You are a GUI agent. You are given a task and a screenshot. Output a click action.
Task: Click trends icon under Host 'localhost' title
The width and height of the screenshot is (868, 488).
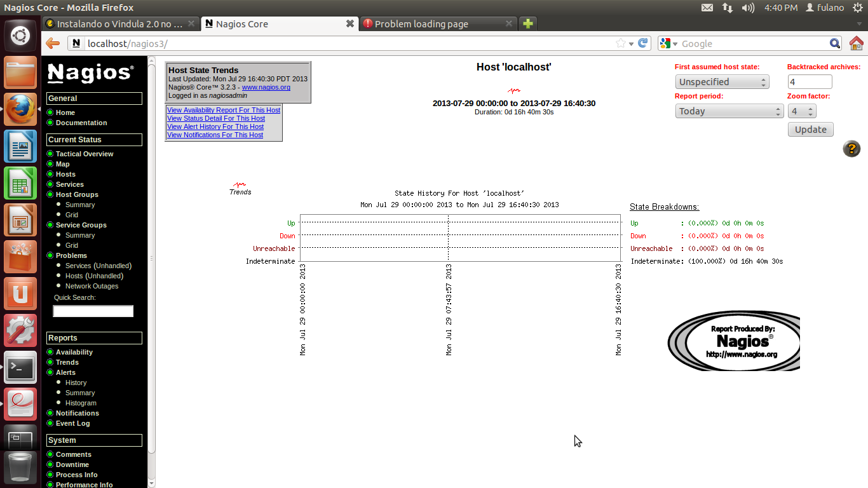point(514,91)
